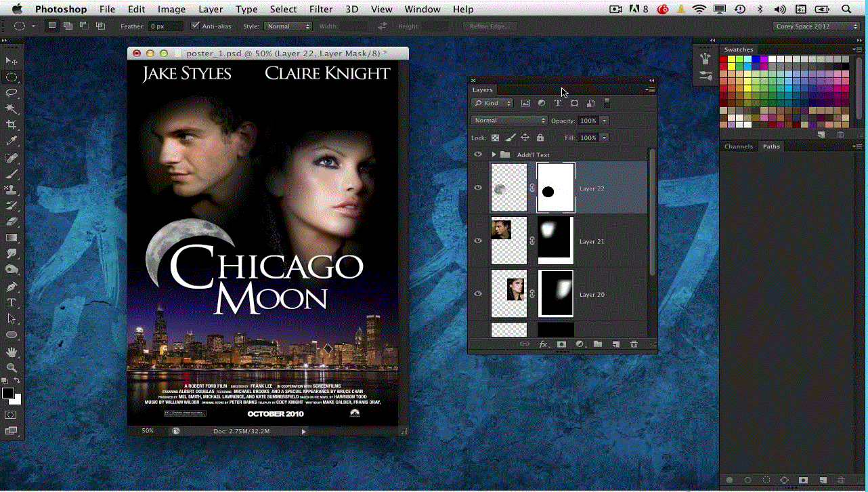This screenshot has height=492, width=868.
Task: Toggle Lock transparent pixels
Action: [495, 138]
